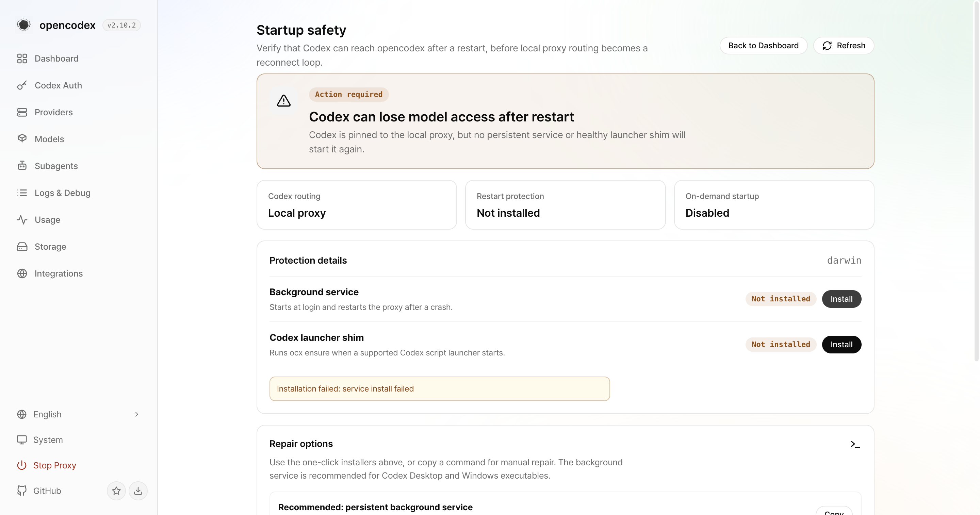Click the refresh arrows icon

coord(827,46)
